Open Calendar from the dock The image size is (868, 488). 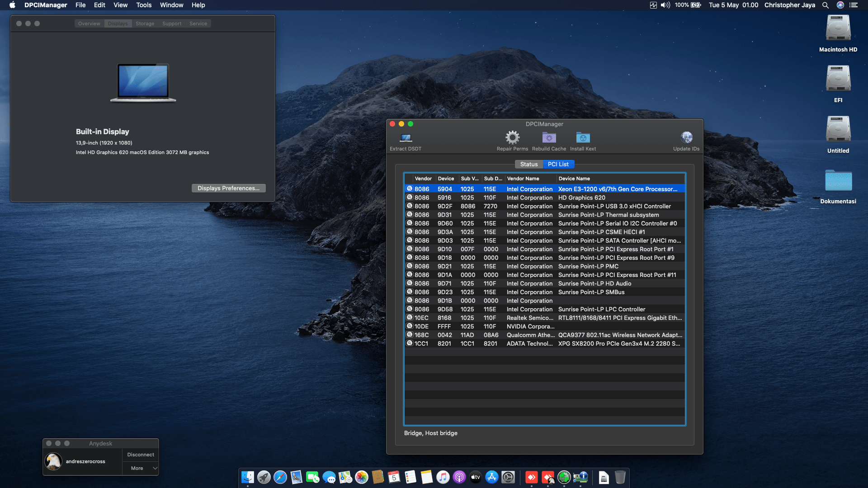pyautogui.click(x=394, y=477)
